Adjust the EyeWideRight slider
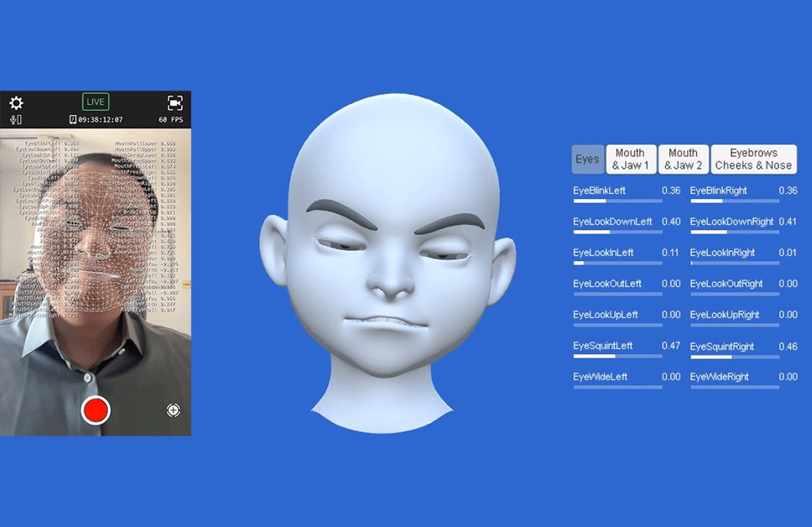This screenshot has width=812, height=527. (735, 387)
